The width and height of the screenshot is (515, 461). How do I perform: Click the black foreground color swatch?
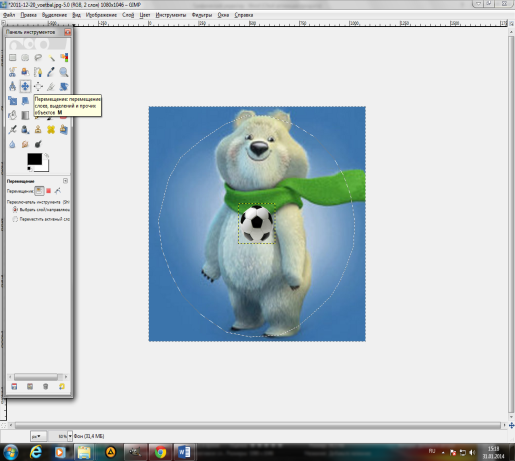(34, 159)
